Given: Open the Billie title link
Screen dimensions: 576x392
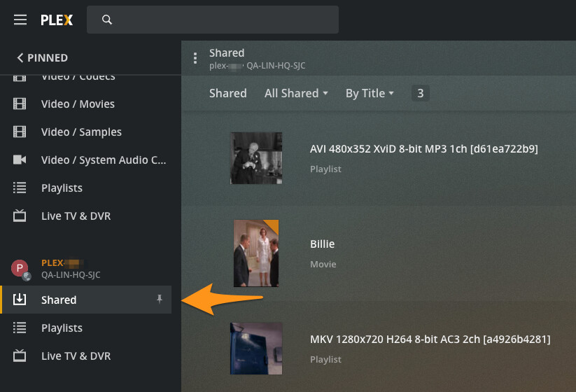Looking at the screenshot, I should [x=322, y=244].
